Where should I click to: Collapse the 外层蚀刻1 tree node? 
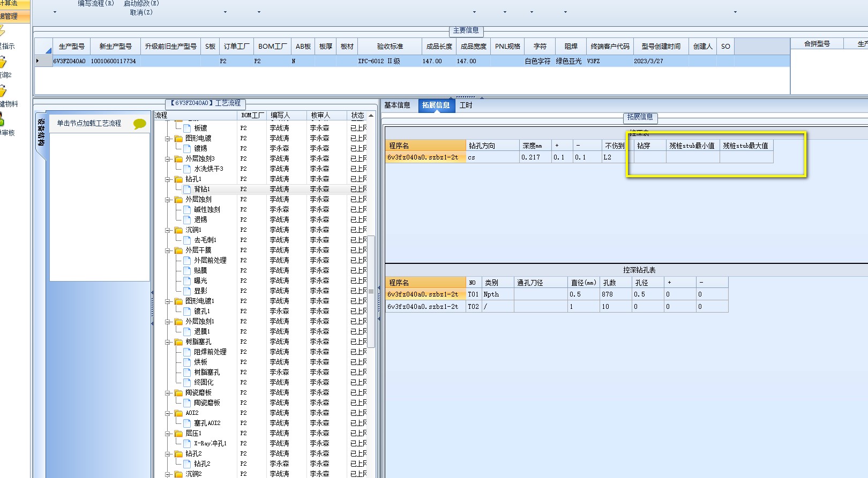pos(168,321)
